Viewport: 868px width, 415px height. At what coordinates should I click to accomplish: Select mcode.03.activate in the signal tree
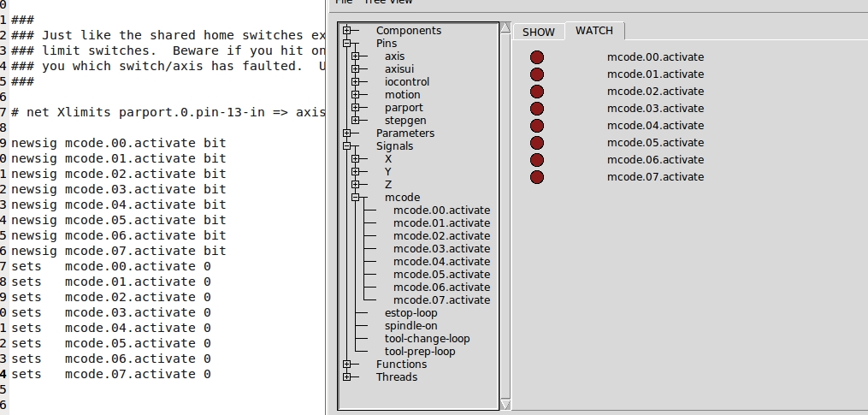tap(442, 248)
